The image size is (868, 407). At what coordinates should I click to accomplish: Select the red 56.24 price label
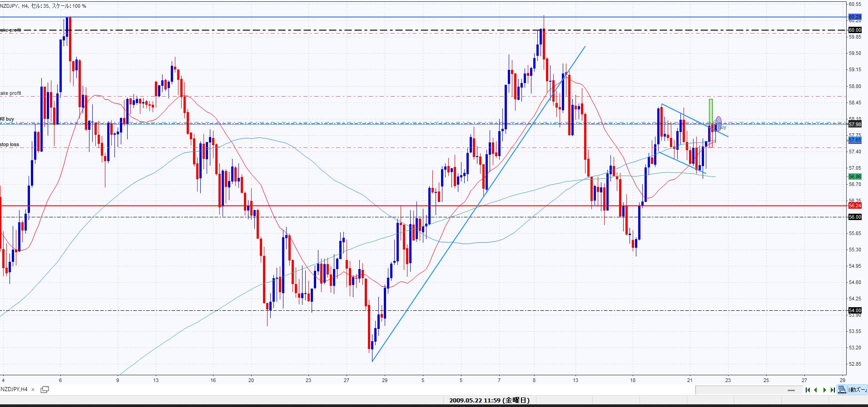coord(854,206)
